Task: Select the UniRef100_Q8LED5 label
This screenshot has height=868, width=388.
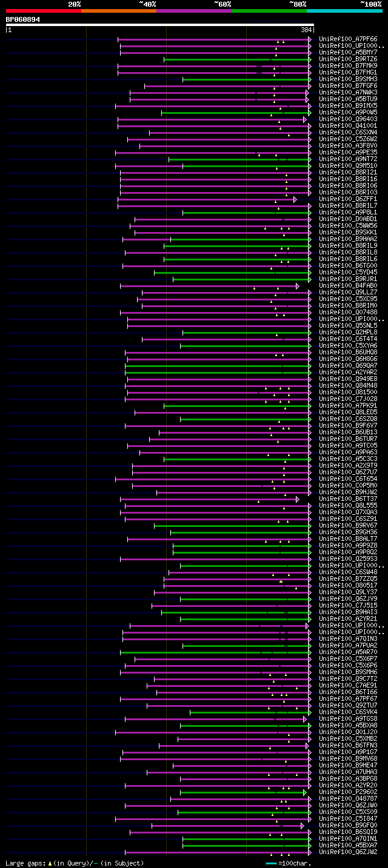Action: pos(348,412)
